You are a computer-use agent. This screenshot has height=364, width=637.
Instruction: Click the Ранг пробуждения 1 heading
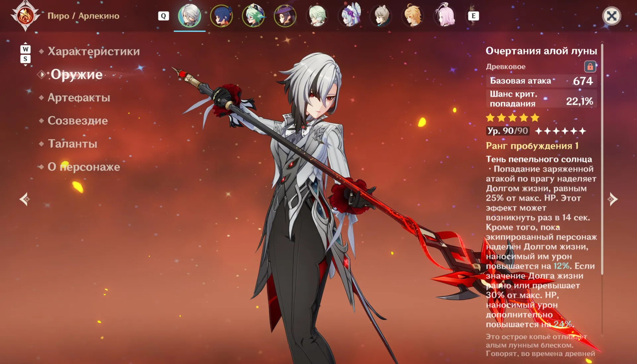click(x=532, y=146)
